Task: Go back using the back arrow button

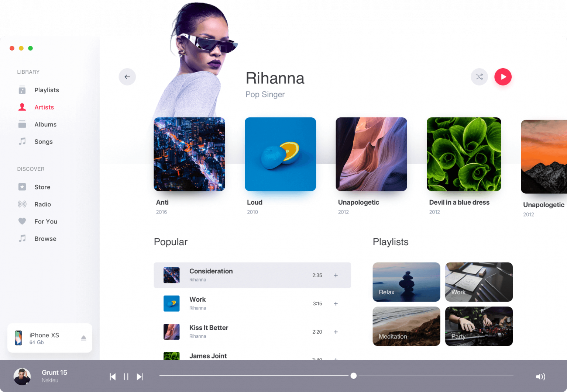Action: (127, 77)
